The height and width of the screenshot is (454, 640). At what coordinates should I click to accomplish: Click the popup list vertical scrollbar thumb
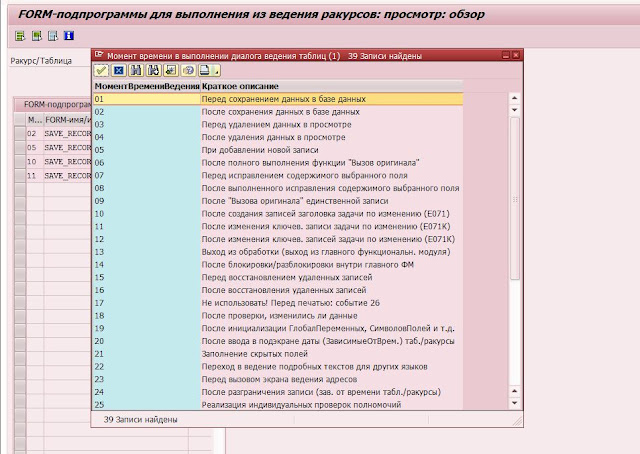click(x=515, y=199)
